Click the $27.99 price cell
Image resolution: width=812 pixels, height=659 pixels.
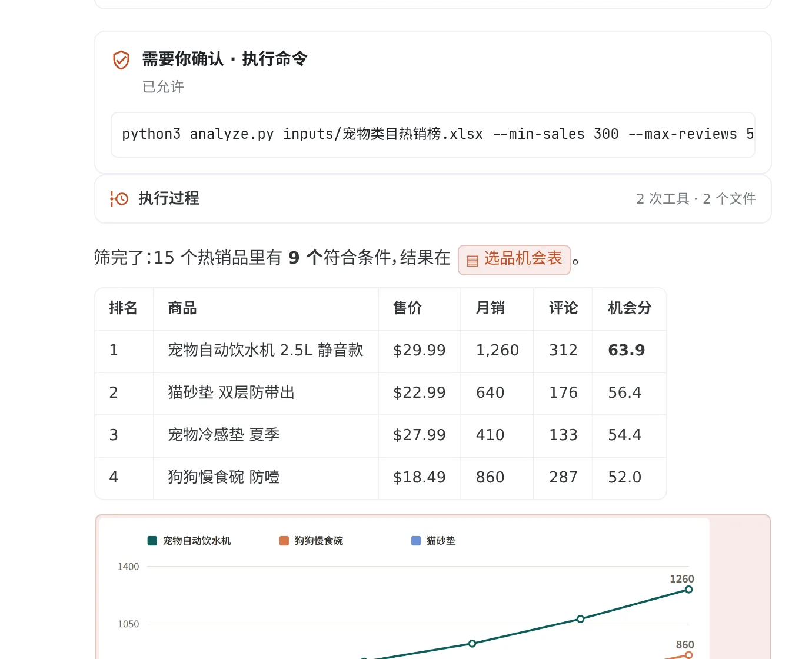pyautogui.click(x=420, y=435)
